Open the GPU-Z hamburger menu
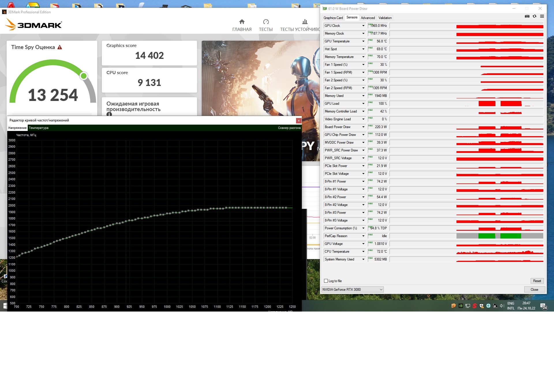 coord(542,16)
